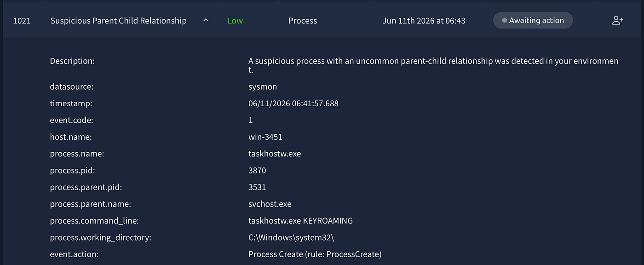
Task: Click the Process alert type
Action: [x=302, y=21]
